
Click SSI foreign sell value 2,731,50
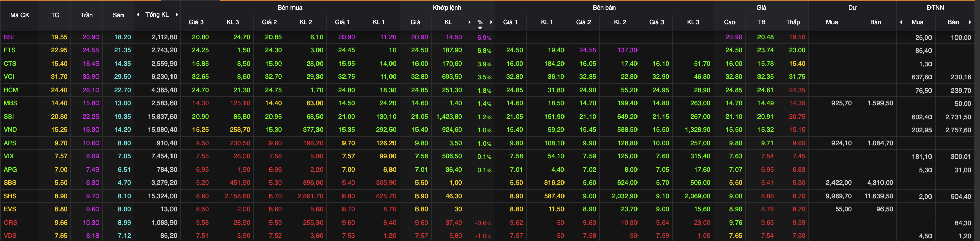[x=958, y=117]
